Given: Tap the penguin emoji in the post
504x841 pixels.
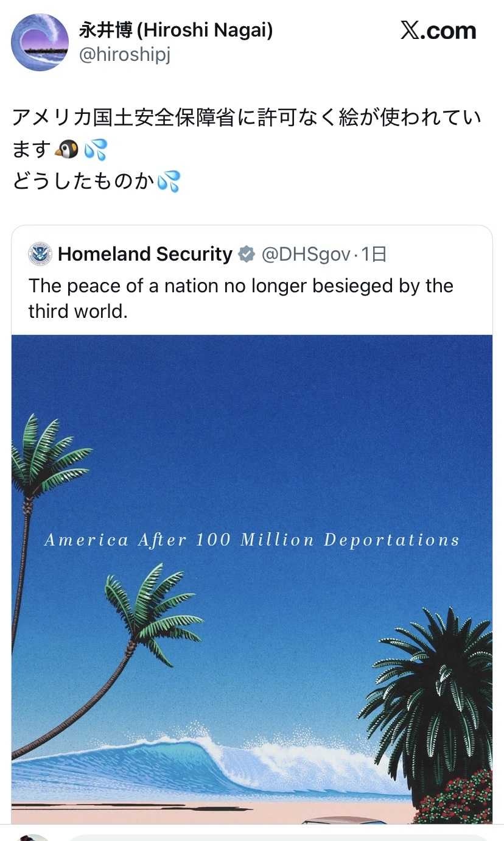Looking at the screenshot, I should coord(66,149).
